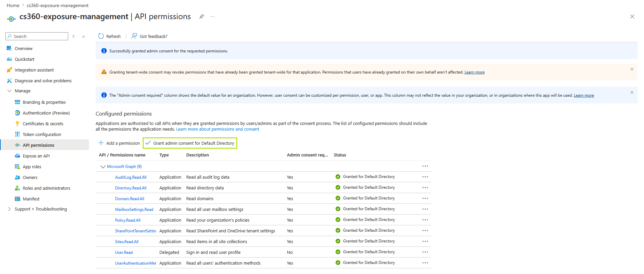Clear the sidebar search box

click(73, 36)
